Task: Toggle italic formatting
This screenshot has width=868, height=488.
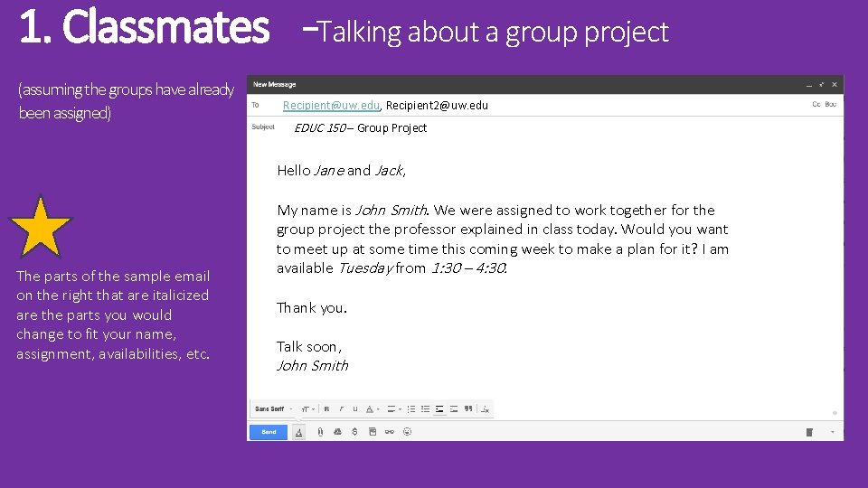Action: 341,409
